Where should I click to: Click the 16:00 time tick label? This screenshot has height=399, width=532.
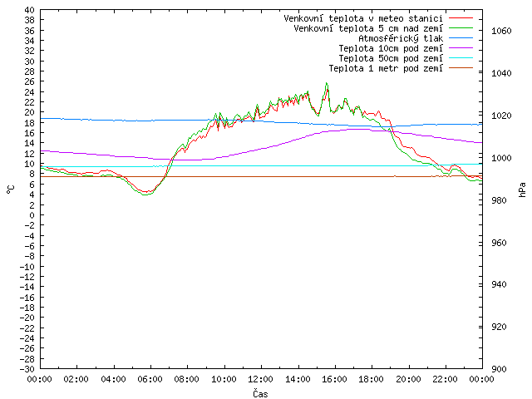[x=334, y=379]
